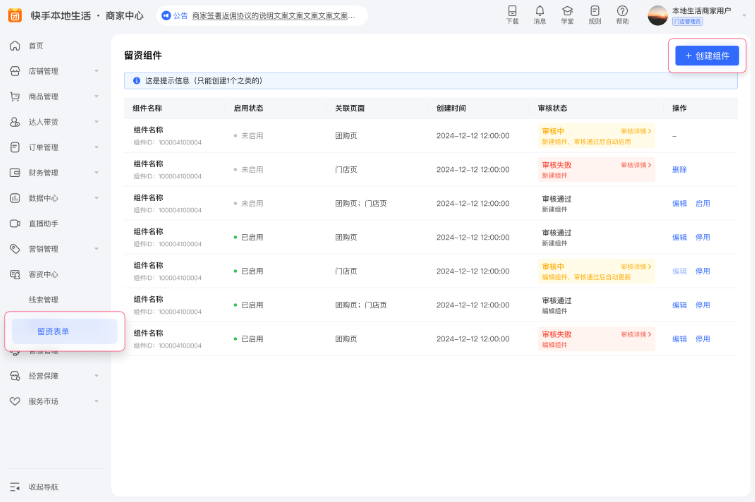Expand the 财务管理 chevron
This screenshot has width=755, height=502.
coord(96,173)
